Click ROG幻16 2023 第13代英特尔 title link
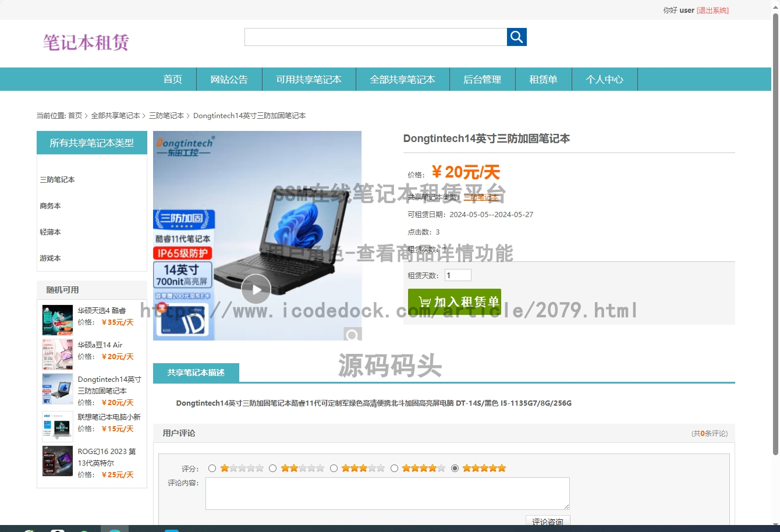Screen dimensions: 780x532 (107, 457)
